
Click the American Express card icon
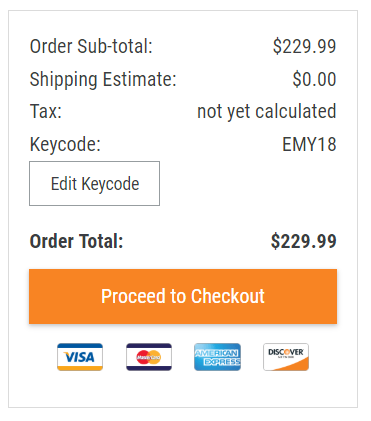click(217, 357)
